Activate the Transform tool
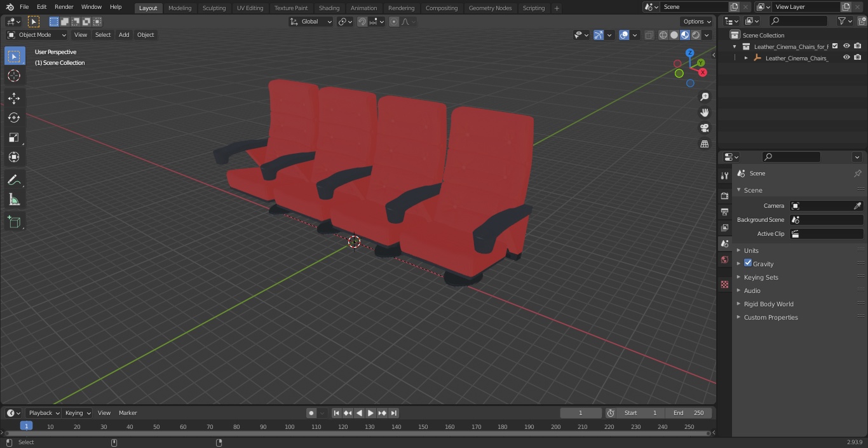 [14, 157]
